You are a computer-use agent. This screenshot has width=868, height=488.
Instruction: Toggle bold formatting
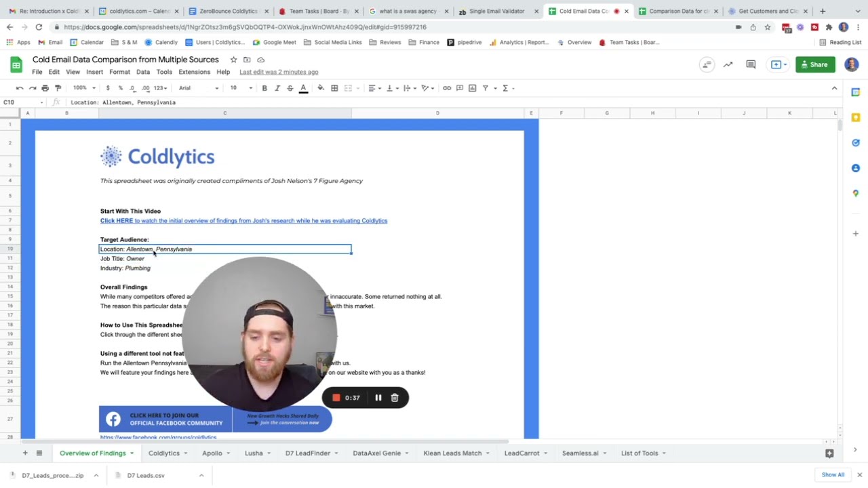point(264,88)
